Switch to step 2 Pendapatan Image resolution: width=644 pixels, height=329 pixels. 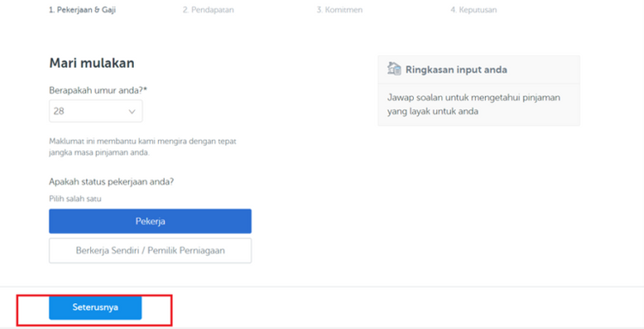[209, 9]
